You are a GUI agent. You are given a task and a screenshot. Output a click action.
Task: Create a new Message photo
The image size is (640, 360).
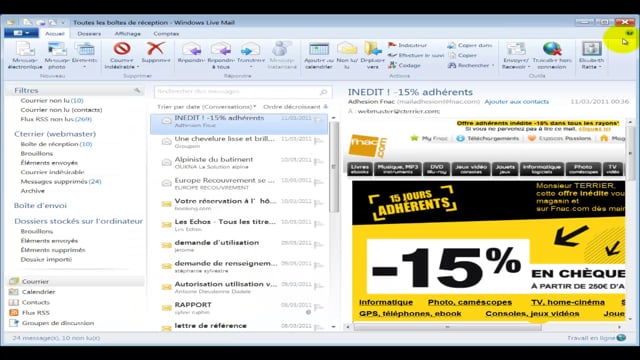point(57,50)
